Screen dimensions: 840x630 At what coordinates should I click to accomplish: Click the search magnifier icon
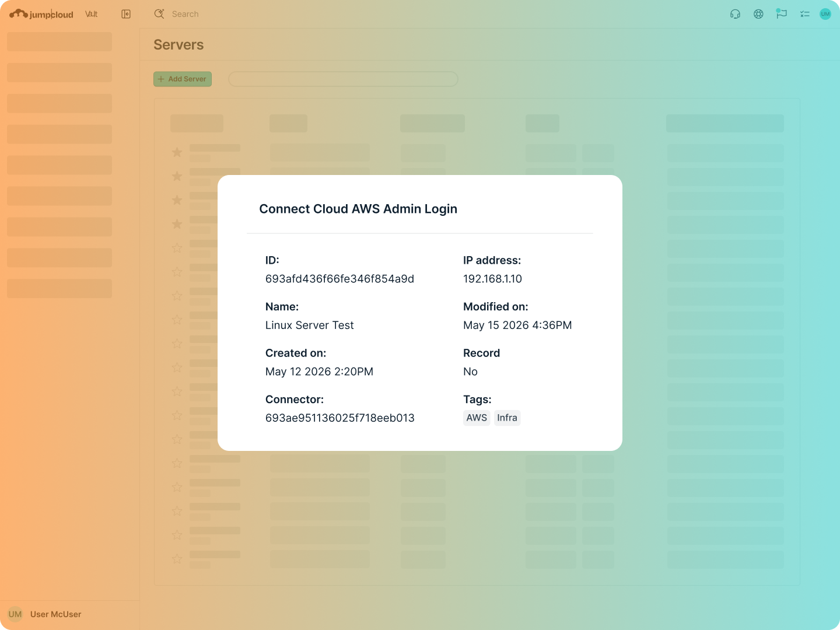tap(159, 14)
